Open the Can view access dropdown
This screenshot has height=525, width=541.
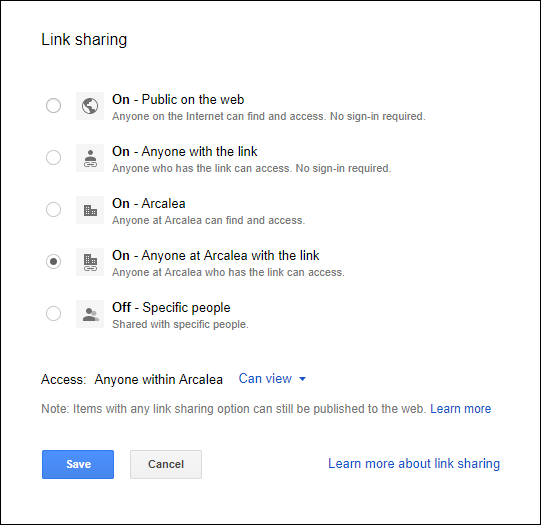[x=272, y=379]
